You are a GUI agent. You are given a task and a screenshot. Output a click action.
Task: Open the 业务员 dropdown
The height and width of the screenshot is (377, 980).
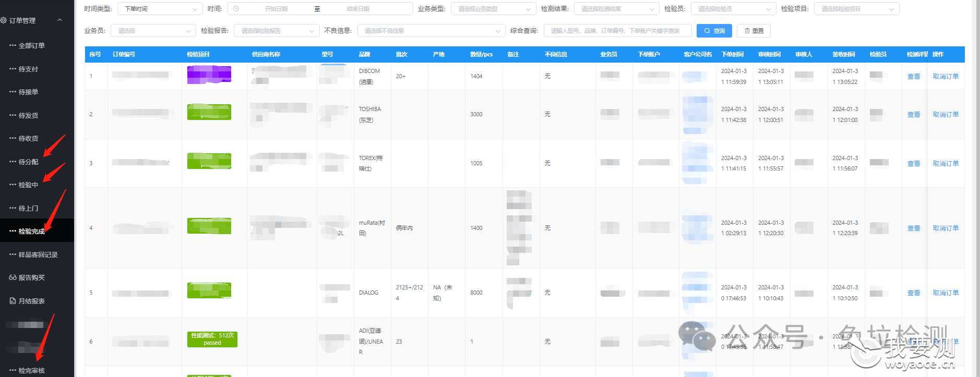click(153, 31)
